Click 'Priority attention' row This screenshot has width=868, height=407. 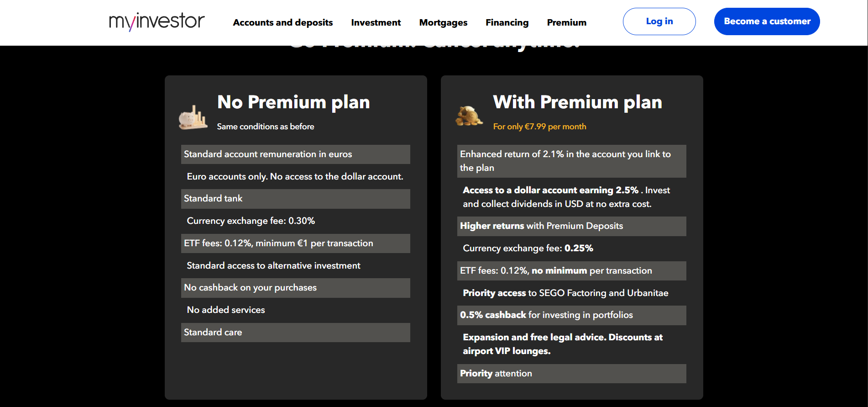point(571,374)
